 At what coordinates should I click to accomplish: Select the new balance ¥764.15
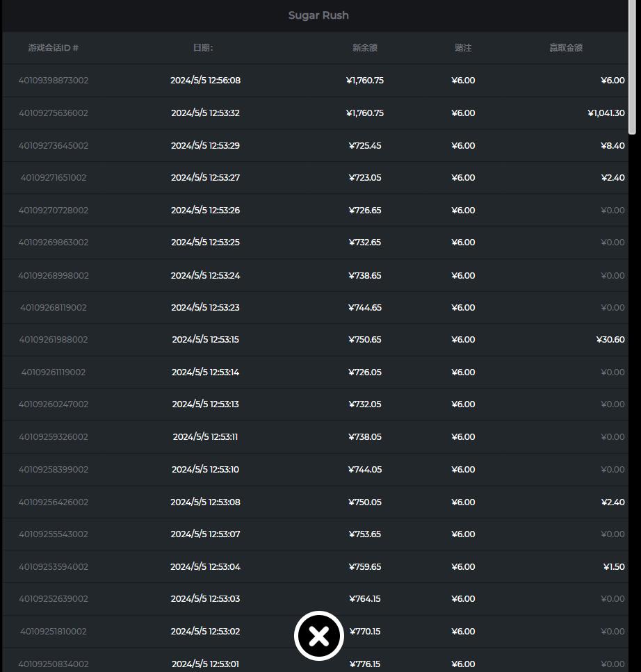coord(365,599)
